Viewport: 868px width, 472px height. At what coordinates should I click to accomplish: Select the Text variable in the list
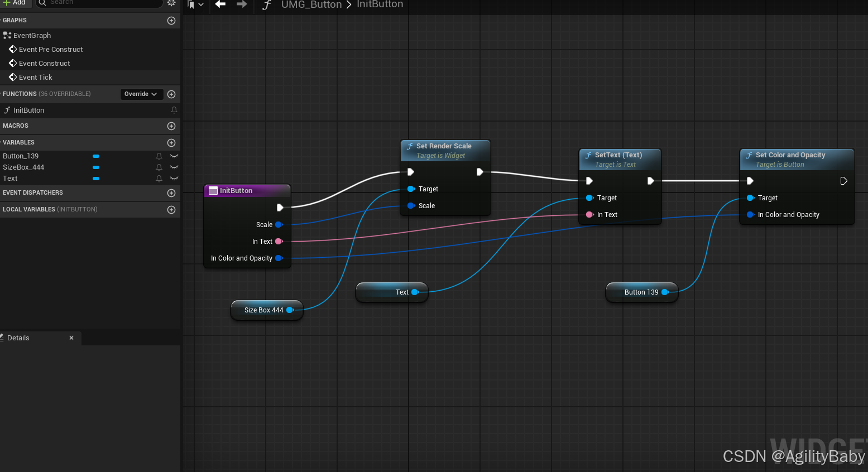[10, 179]
